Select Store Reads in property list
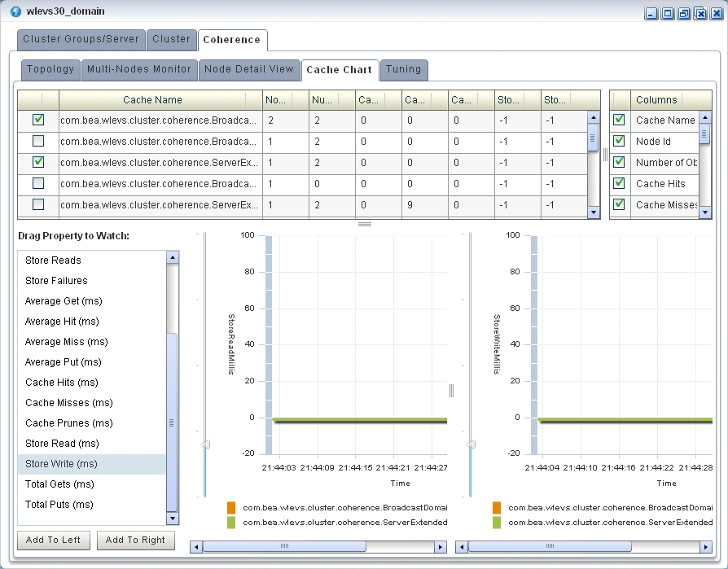Screen dimensions: 728x569 pyautogui.click(x=92, y=260)
